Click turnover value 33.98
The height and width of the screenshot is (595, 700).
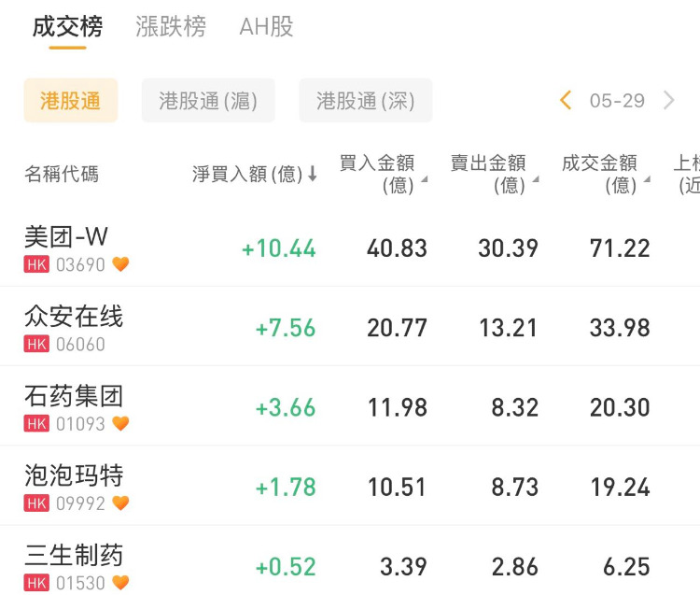(620, 328)
